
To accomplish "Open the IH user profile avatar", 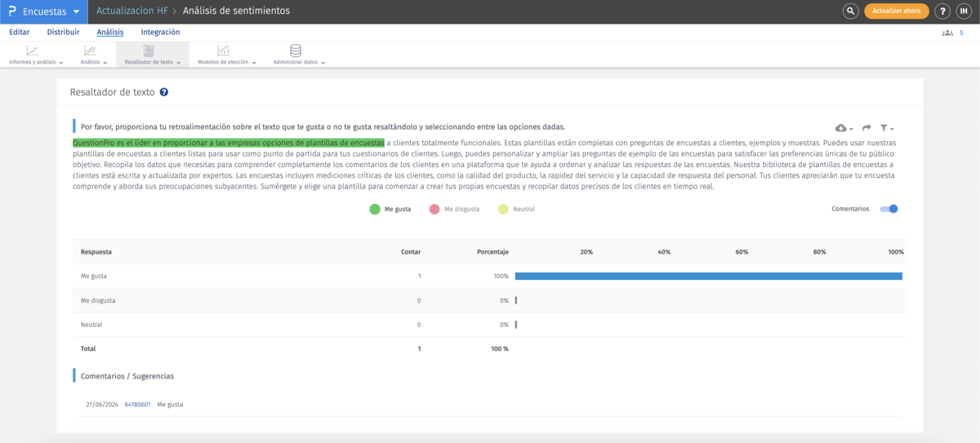I will (966, 11).
